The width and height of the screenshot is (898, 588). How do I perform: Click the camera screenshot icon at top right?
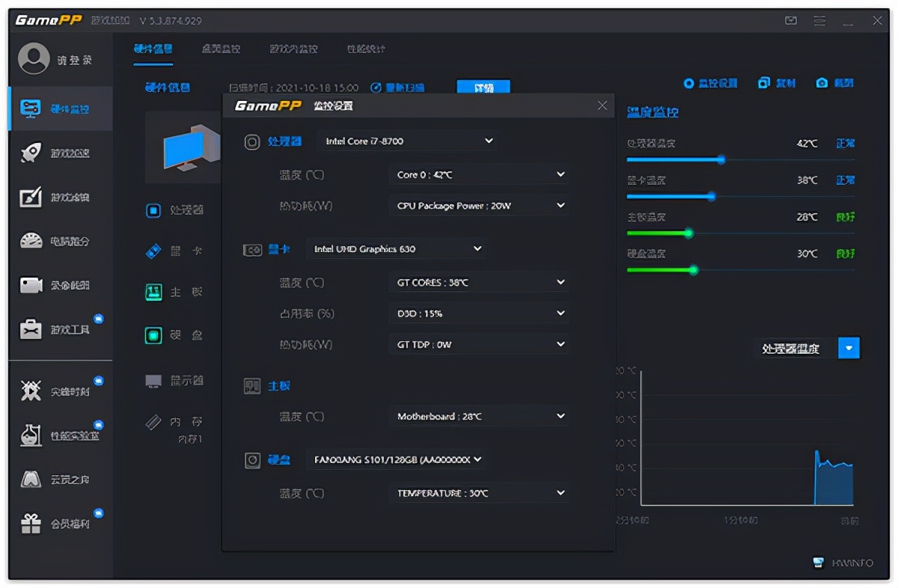[x=822, y=83]
